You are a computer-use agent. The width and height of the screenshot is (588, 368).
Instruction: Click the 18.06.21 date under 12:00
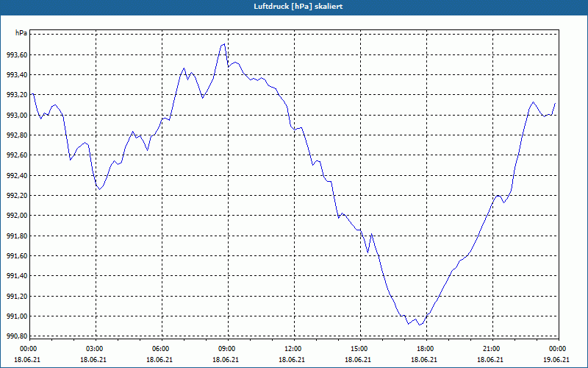click(x=292, y=360)
